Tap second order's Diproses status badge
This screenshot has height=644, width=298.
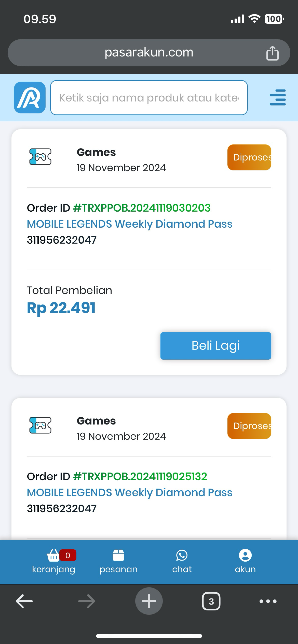(249, 426)
